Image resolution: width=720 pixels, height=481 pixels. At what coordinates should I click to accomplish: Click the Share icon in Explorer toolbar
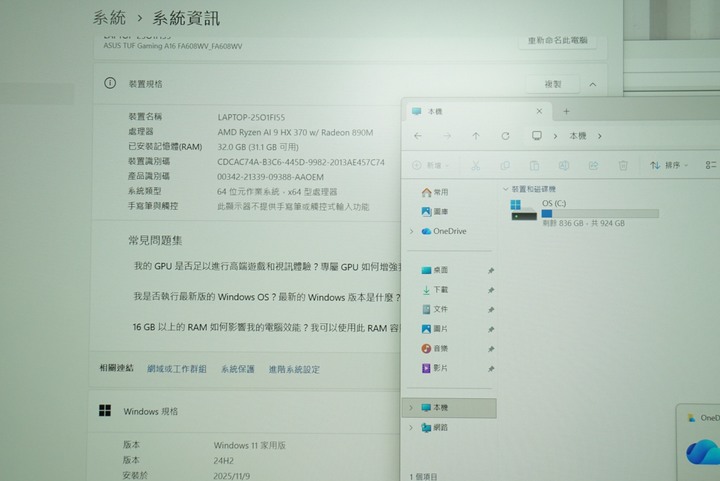pyautogui.click(x=593, y=165)
